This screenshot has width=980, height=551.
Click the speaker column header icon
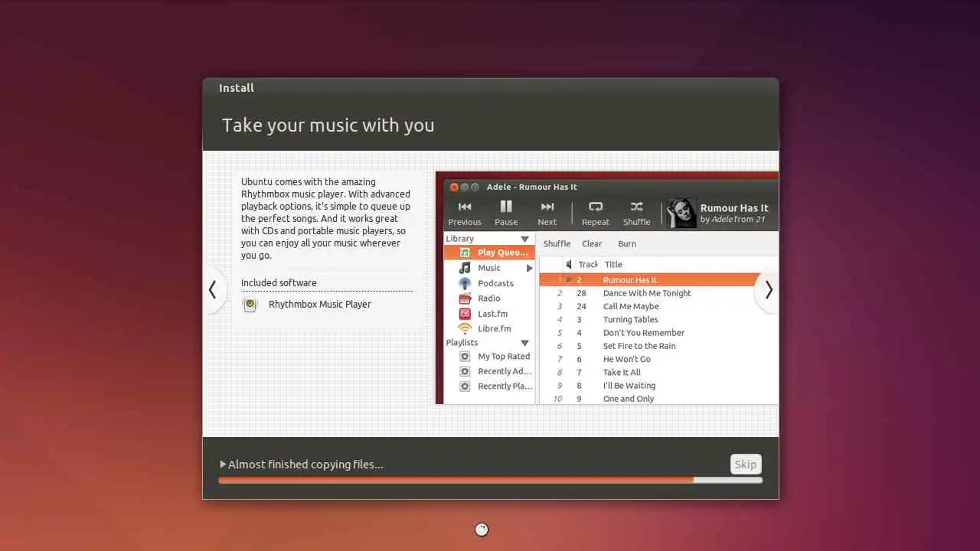pyautogui.click(x=569, y=264)
